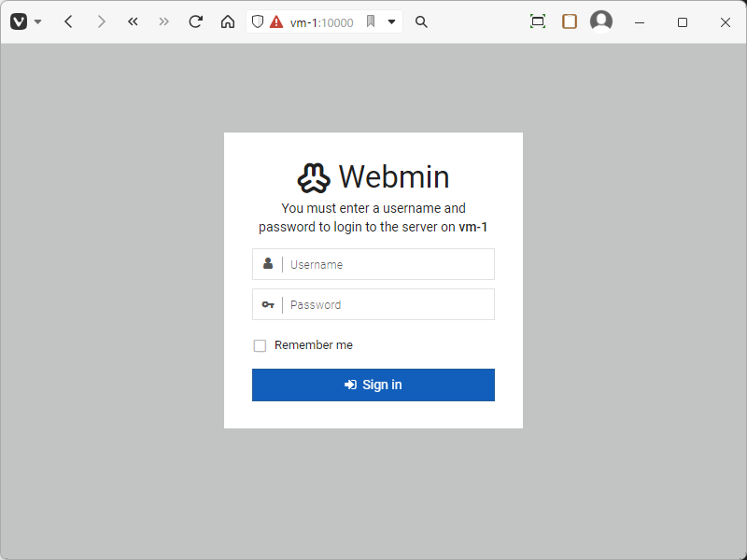Open the user profile avatar
Viewport: 747px width, 560px height.
click(x=601, y=21)
